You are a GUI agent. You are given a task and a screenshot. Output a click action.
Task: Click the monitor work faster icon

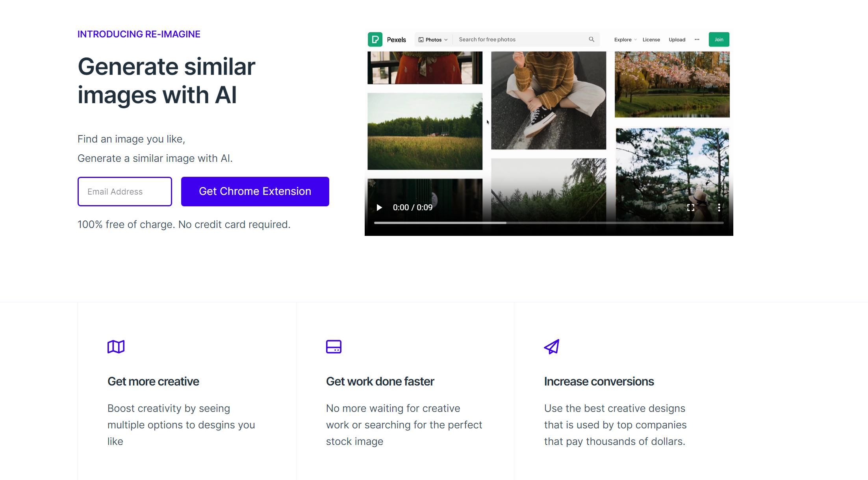point(334,347)
